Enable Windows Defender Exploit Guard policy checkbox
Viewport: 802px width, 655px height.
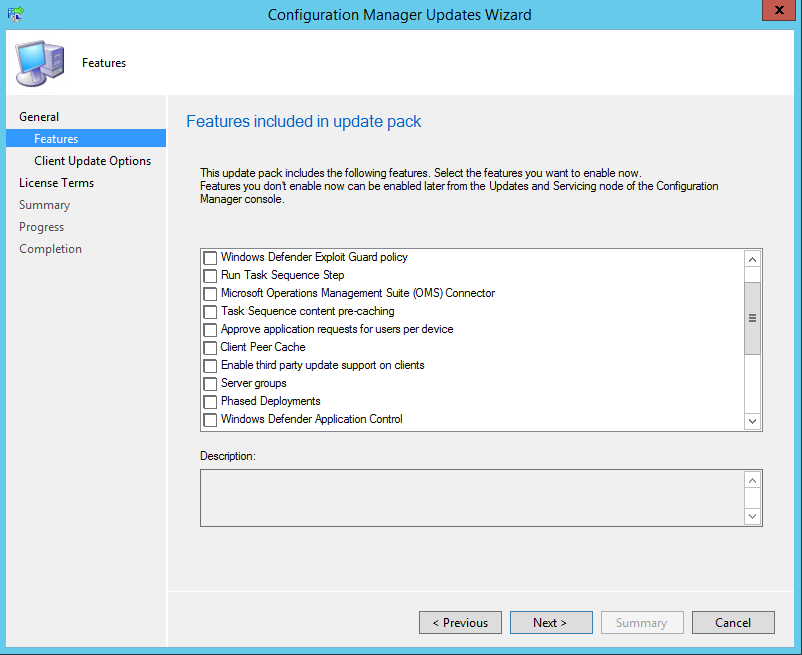coord(210,258)
